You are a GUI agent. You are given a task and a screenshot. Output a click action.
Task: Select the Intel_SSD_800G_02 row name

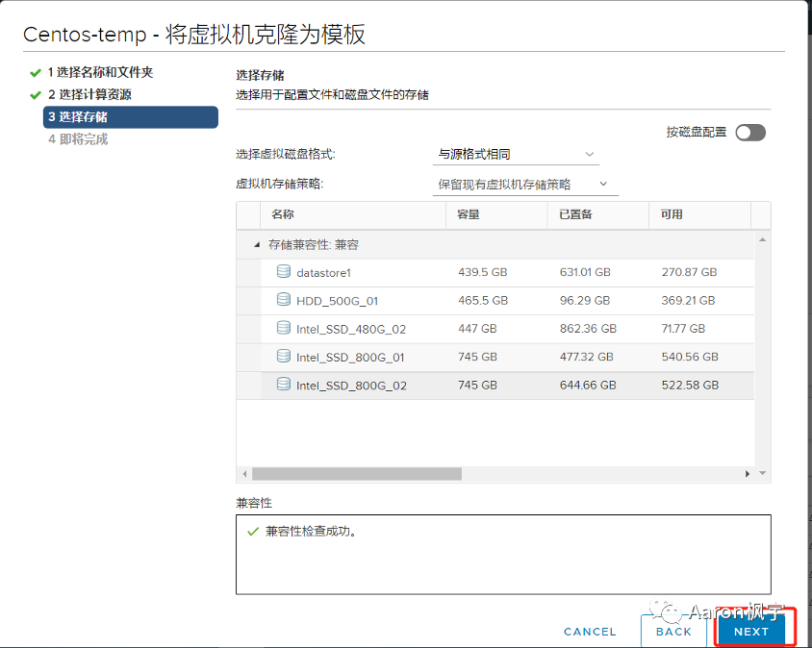coord(351,386)
